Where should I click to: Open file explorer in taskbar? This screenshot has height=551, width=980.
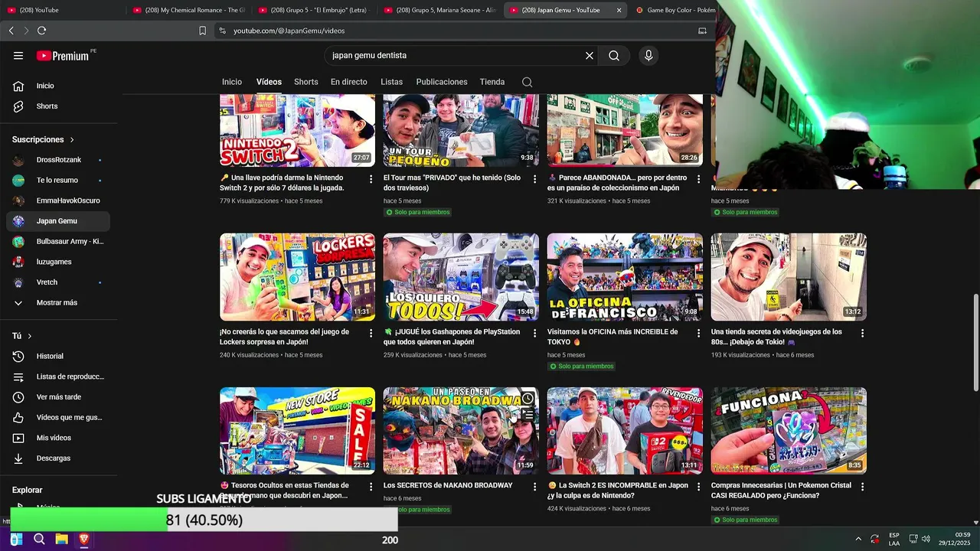click(x=61, y=540)
